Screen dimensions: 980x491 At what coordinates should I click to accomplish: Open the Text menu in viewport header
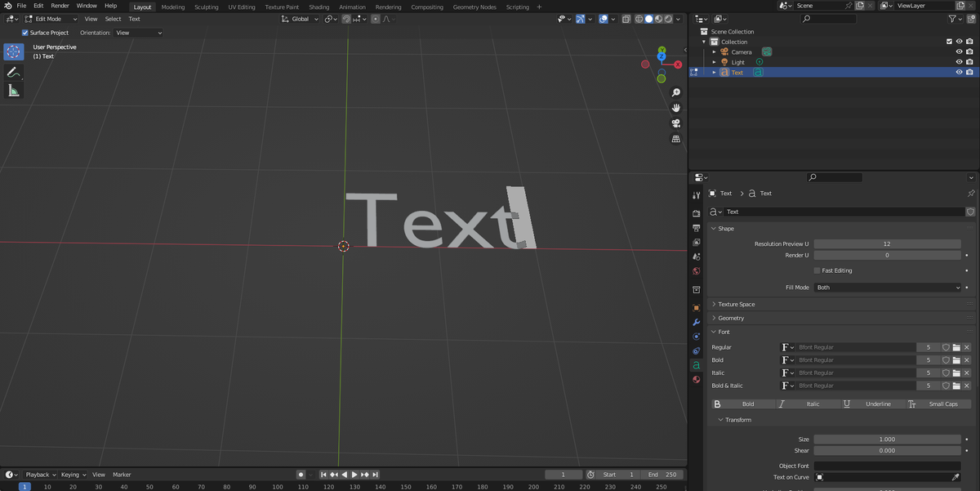click(134, 19)
